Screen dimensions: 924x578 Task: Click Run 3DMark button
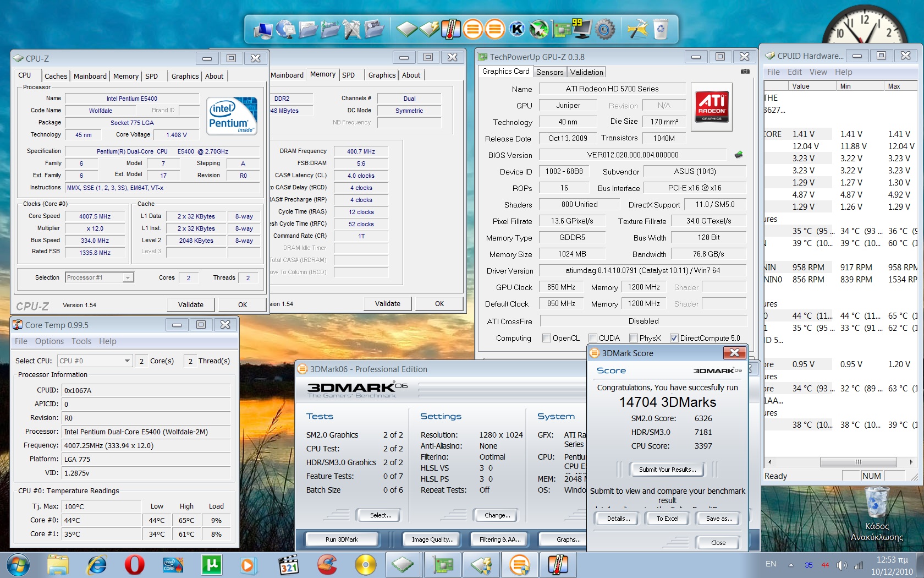[342, 539]
